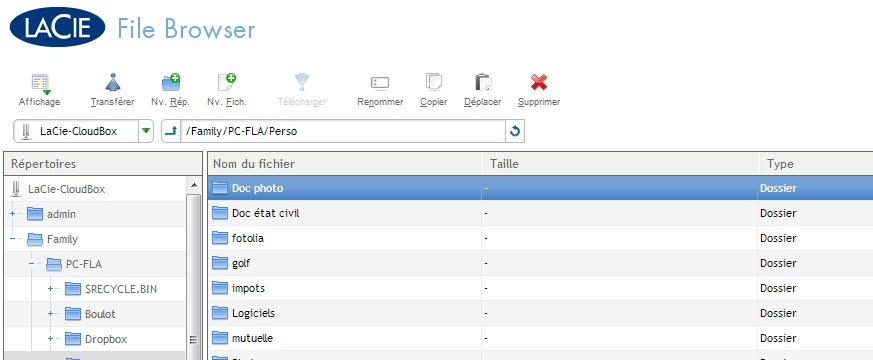Viewport: 873px width, 360px height.
Task: Click Dossier type cell in Doc photo row
Action: tap(778, 188)
